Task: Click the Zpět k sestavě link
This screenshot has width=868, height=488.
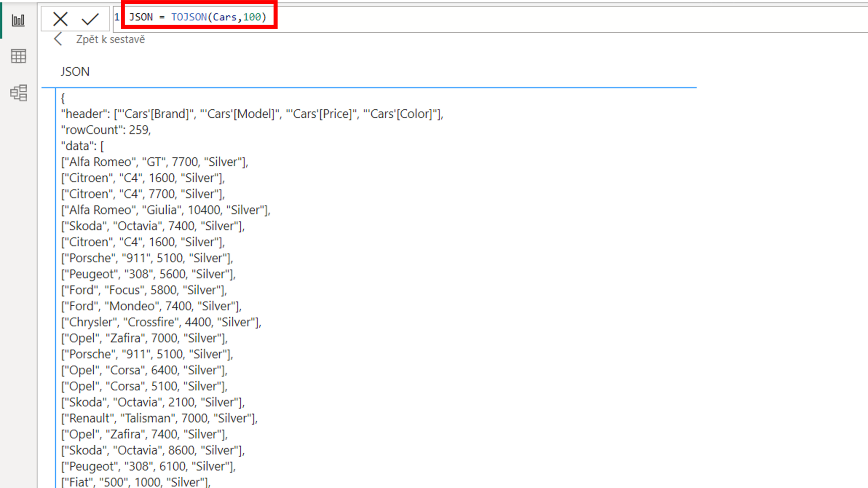Action: tap(110, 39)
